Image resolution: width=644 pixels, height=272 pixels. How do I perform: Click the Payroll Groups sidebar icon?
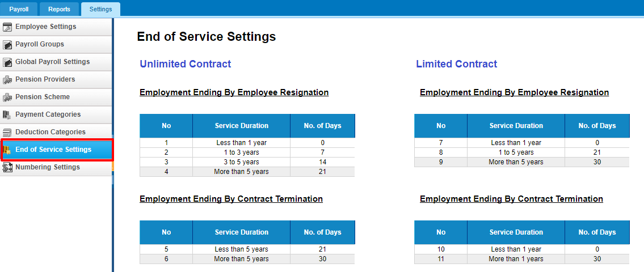(7, 45)
